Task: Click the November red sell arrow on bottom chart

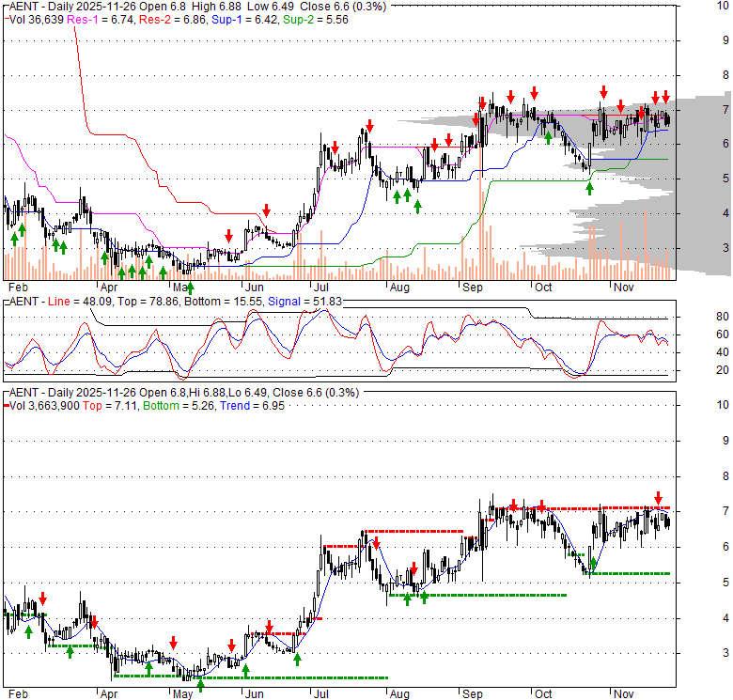Action: point(658,498)
